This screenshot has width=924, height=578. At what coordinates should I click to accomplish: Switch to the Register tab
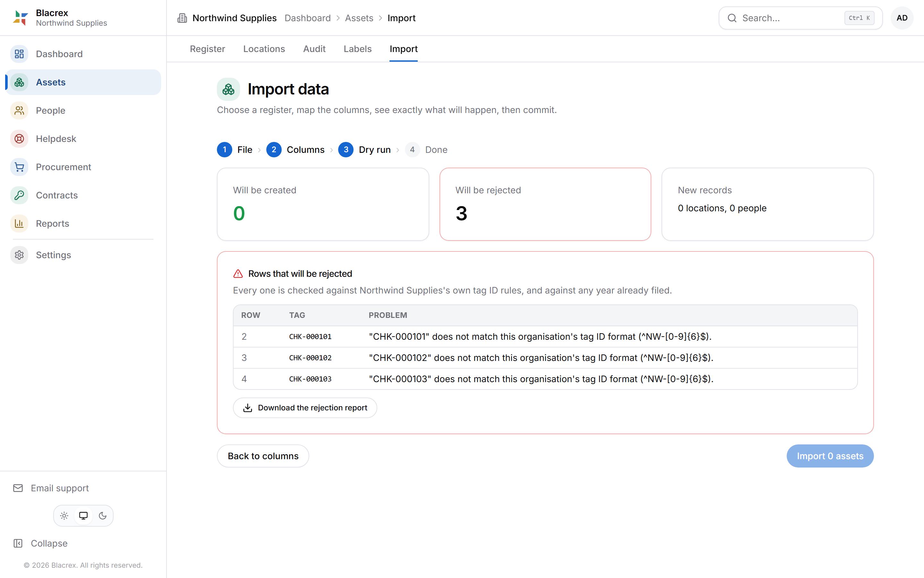207,49
